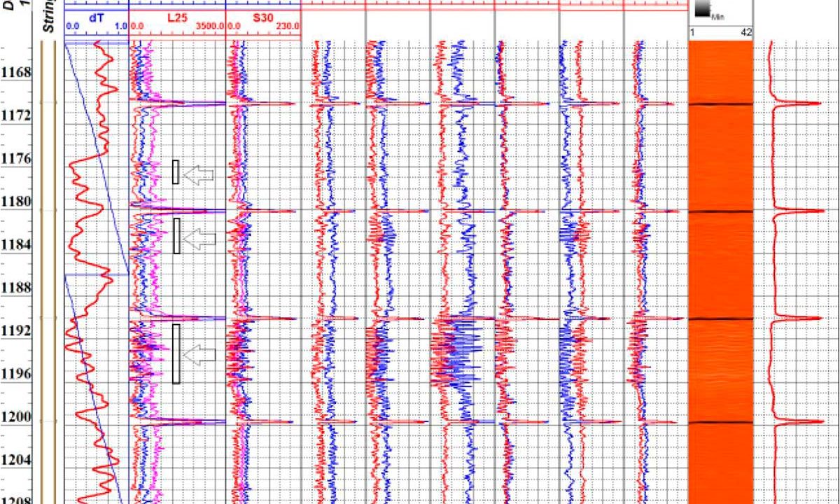
Task: Click depth label 1204
Action: click(15, 460)
